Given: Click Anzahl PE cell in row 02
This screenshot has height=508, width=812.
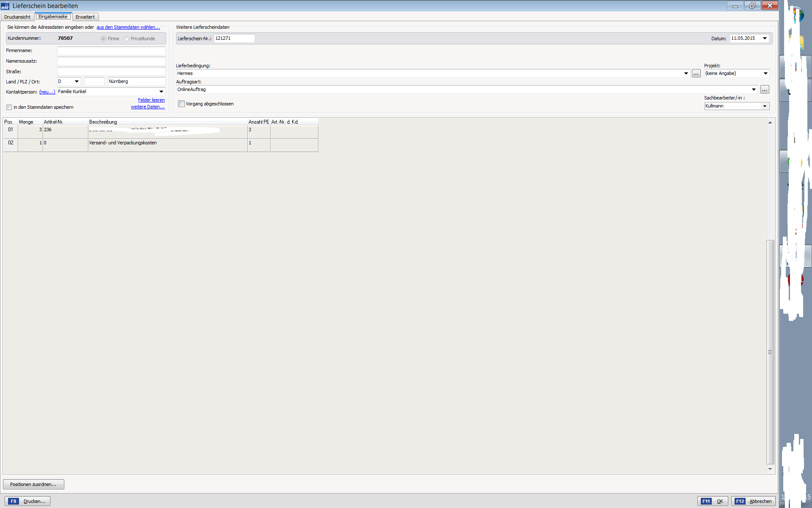Looking at the screenshot, I should [259, 145].
